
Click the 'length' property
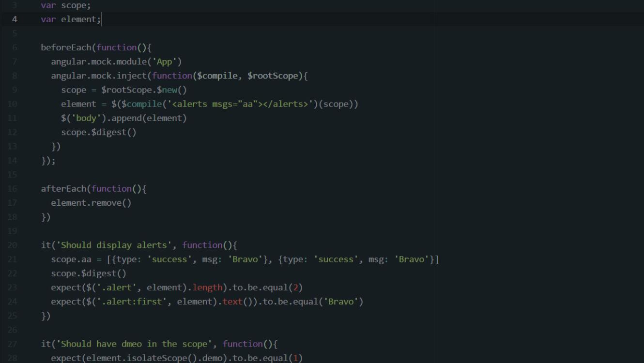[207, 288]
